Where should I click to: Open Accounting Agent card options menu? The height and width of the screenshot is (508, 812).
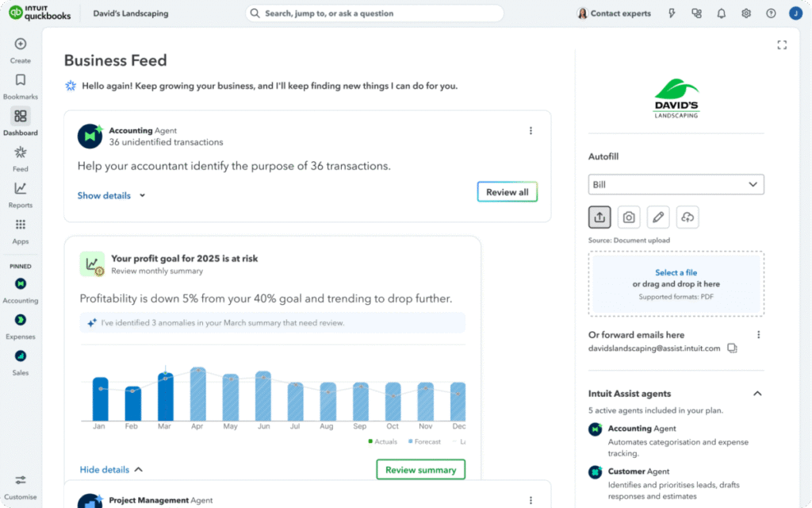[x=530, y=131]
